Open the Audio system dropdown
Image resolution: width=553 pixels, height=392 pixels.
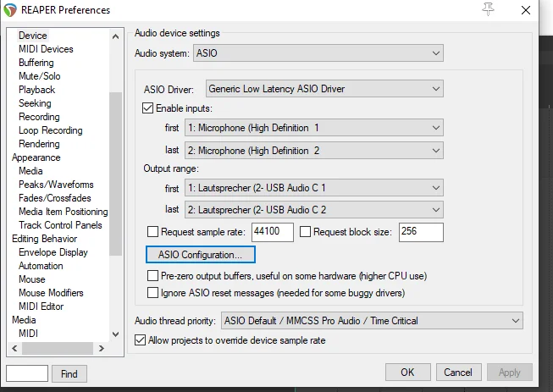318,53
